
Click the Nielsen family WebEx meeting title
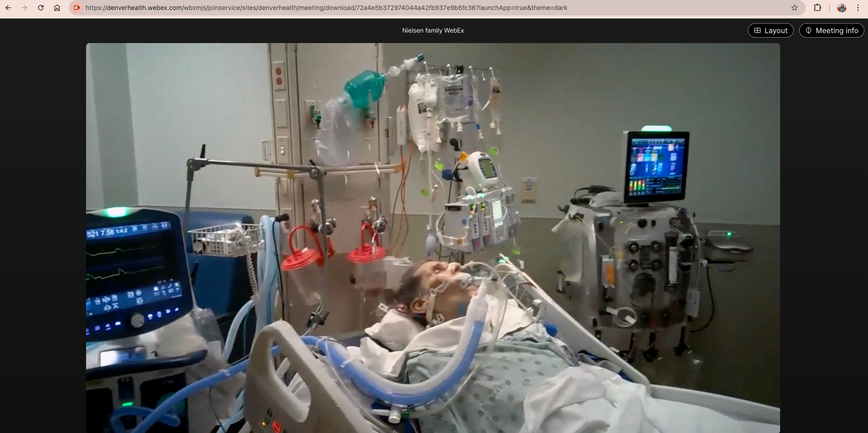[433, 30]
